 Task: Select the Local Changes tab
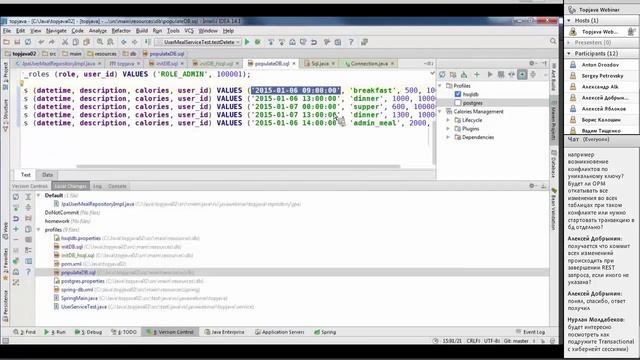tap(70, 186)
